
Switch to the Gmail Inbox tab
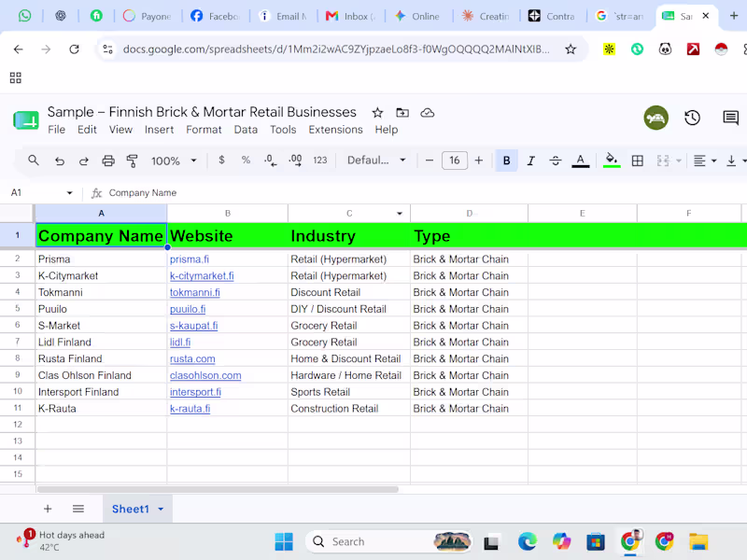(350, 16)
